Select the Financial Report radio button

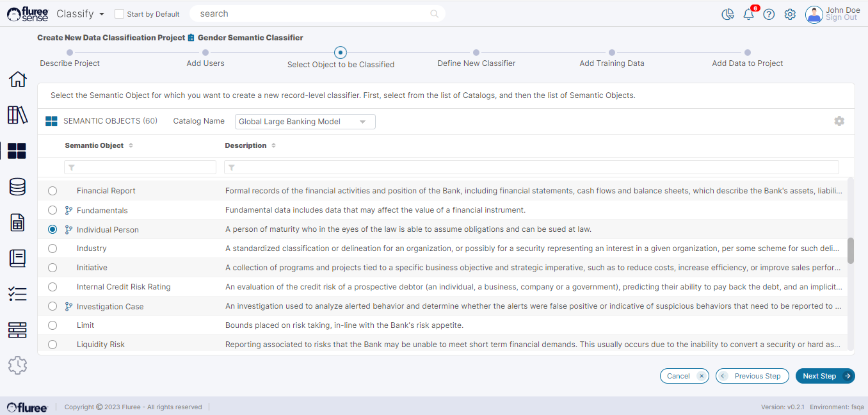(52, 191)
